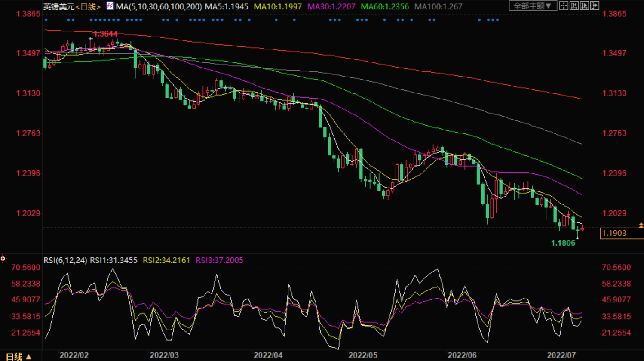Click the jump-to-start range icon
The image size is (644, 361).
(574, 6)
